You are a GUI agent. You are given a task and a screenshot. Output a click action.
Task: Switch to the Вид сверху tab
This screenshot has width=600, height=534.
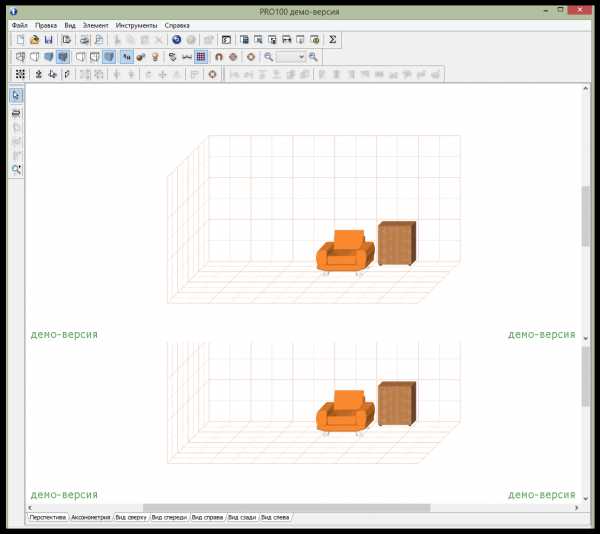click(x=131, y=517)
